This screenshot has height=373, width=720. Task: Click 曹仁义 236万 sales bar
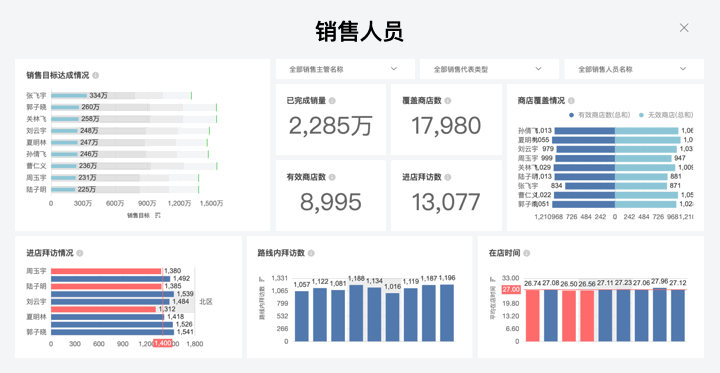(x=64, y=166)
